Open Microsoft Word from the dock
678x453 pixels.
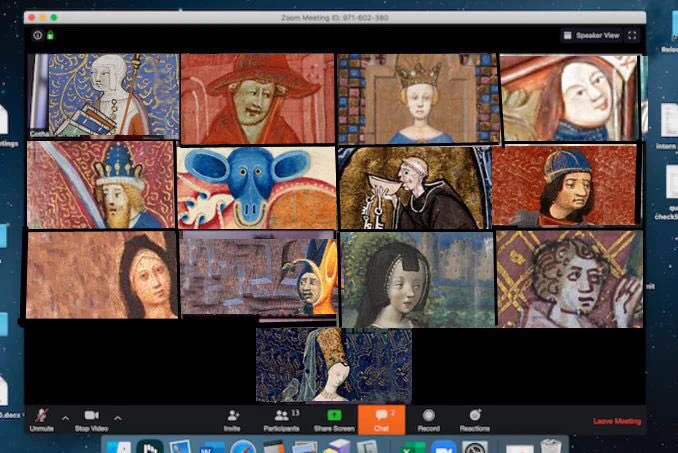212,447
